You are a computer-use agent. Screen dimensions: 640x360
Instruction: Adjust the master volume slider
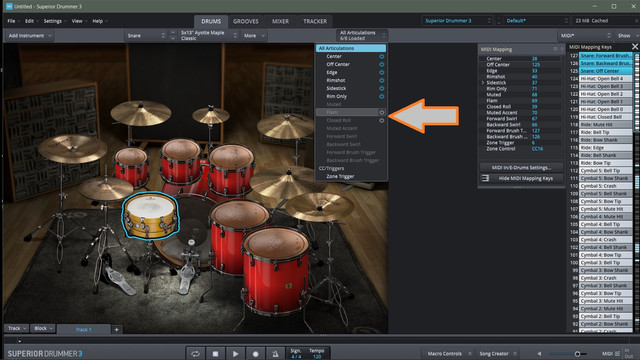click(567, 354)
